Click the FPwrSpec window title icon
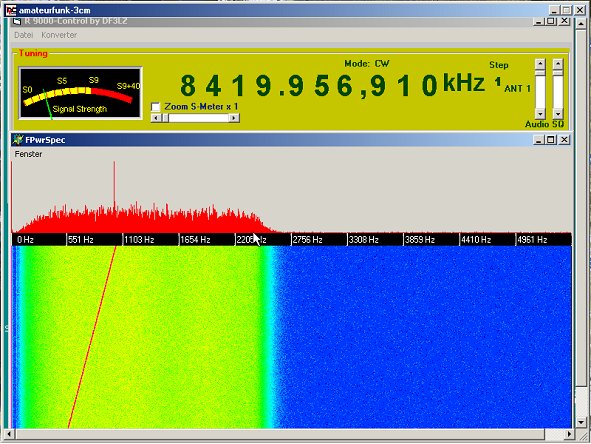 tap(18, 140)
